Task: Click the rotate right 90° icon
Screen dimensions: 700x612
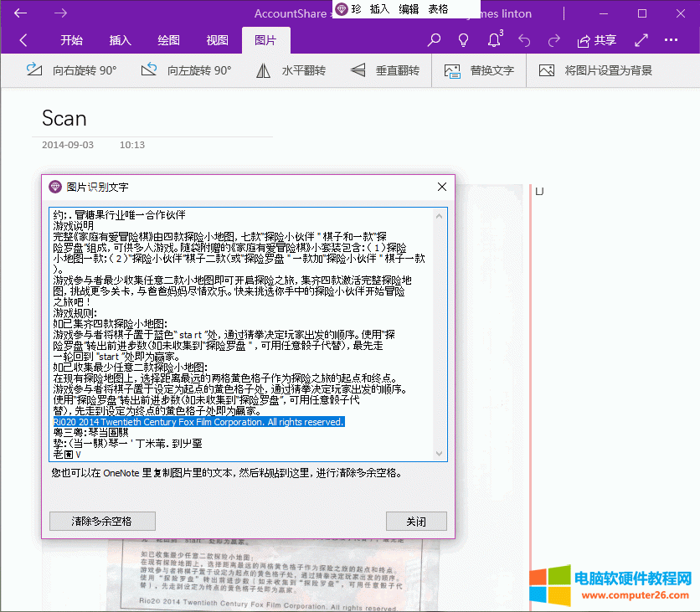Action: point(34,70)
